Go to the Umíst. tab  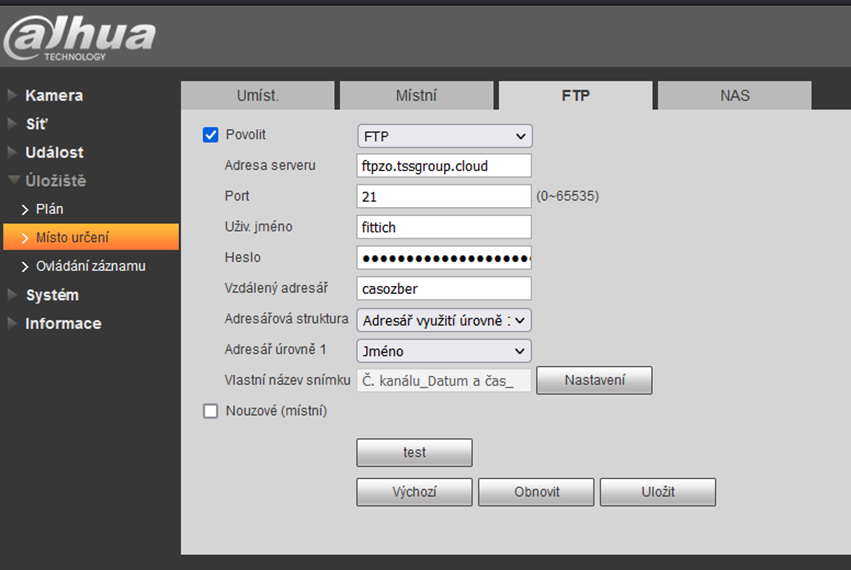pos(257,96)
